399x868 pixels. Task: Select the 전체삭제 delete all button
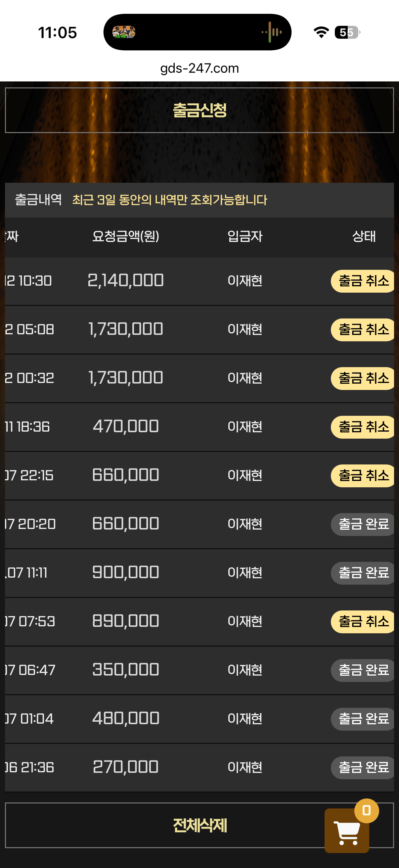pos(199,825)
